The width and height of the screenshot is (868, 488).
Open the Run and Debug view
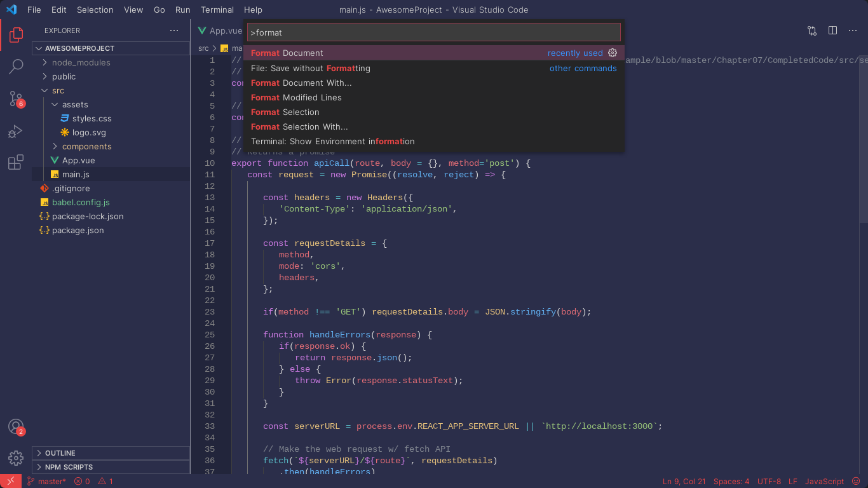(16, 131)
